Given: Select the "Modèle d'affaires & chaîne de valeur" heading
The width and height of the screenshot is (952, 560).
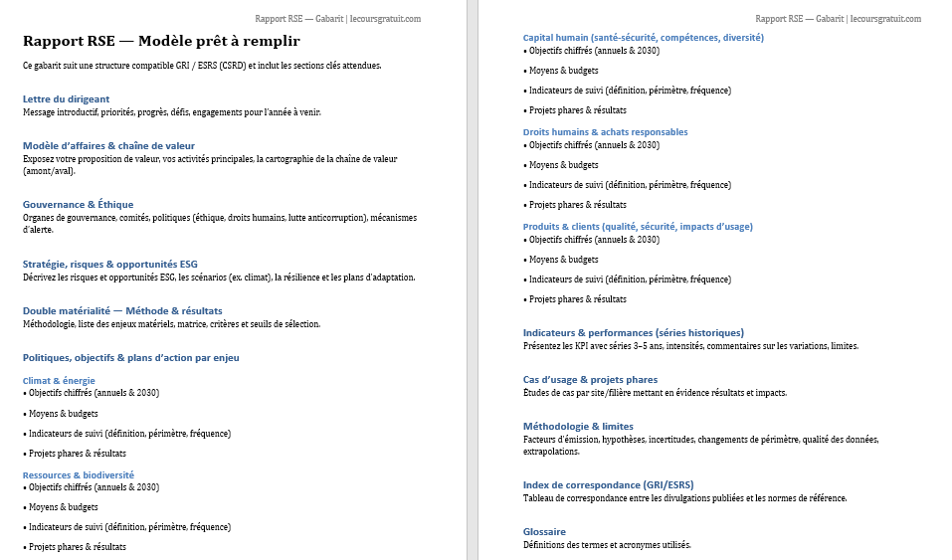Looking at the screenshot, I should [108, 145].
